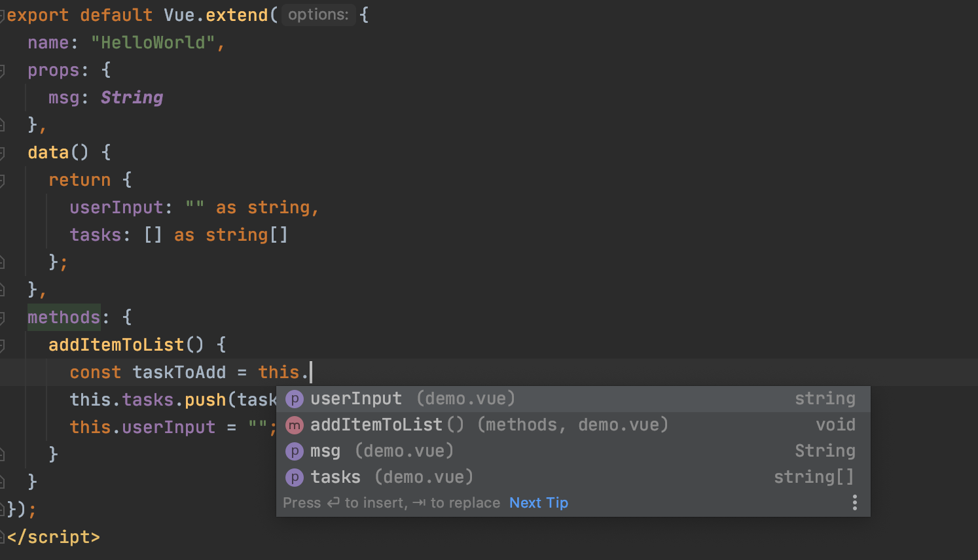Click the options: parameter hint

coord(318,14)
